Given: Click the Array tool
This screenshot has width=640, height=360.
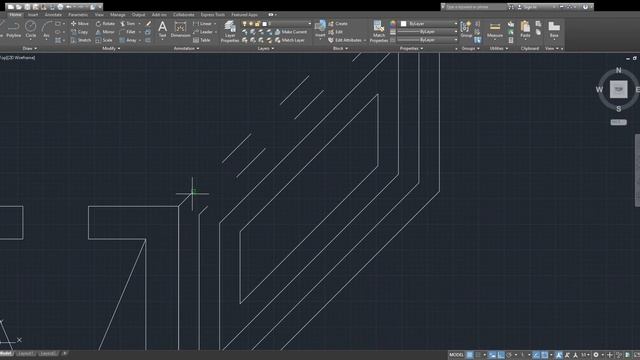Looking at the screenshot, I should click(128, 40).
